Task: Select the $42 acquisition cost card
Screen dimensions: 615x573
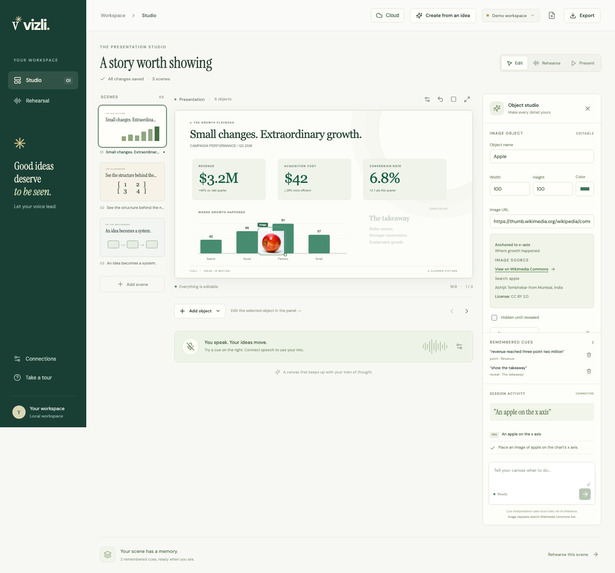Action: [314, 179]
